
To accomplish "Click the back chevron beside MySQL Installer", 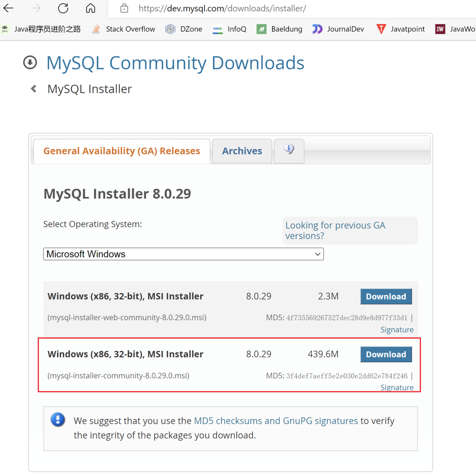I will tap(34, 89).
